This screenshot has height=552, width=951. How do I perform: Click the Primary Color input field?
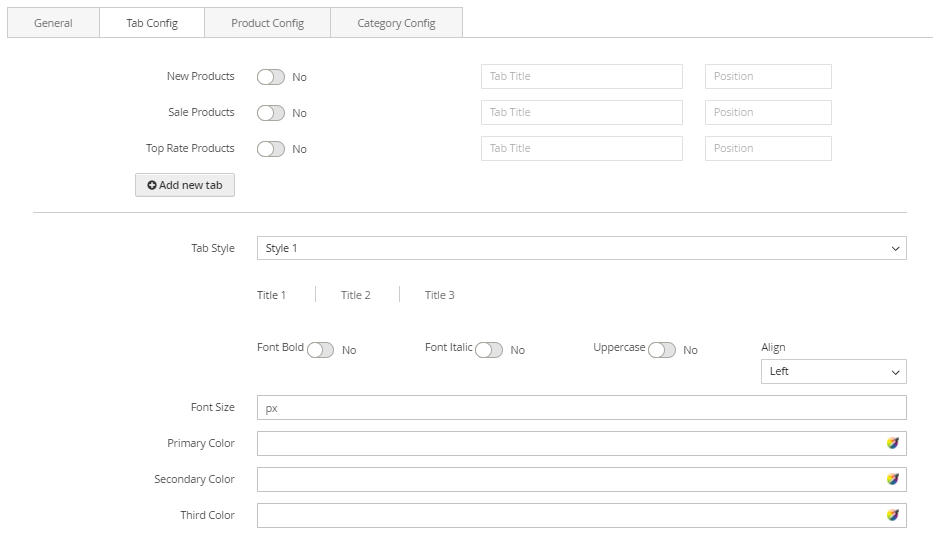click(x=565, y=443)
